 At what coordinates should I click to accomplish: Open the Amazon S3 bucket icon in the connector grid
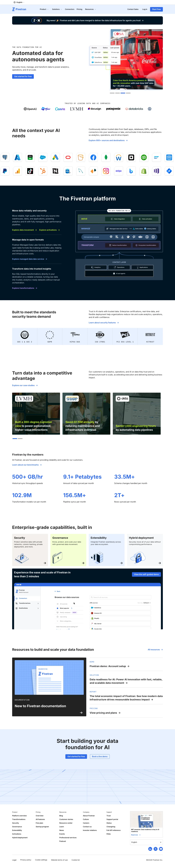[x=81, y=157]
